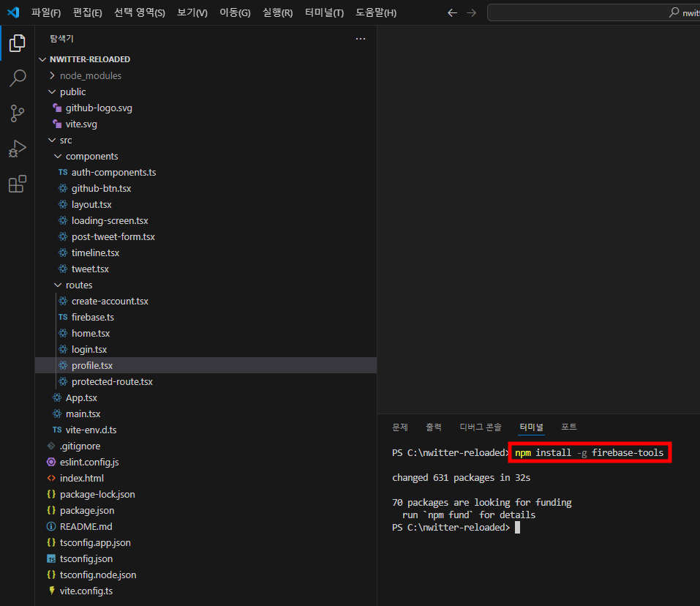Screen dimensions: 700x606
Task: Open tsconfig.app.json file
Action: [206, 542]
